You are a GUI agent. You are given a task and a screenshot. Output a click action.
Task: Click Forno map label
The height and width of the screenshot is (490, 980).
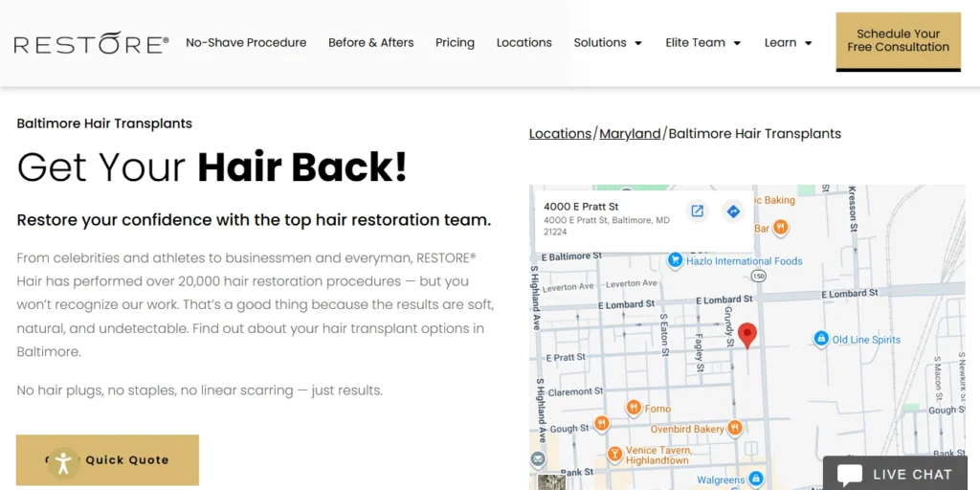click(x=658, y=410)
